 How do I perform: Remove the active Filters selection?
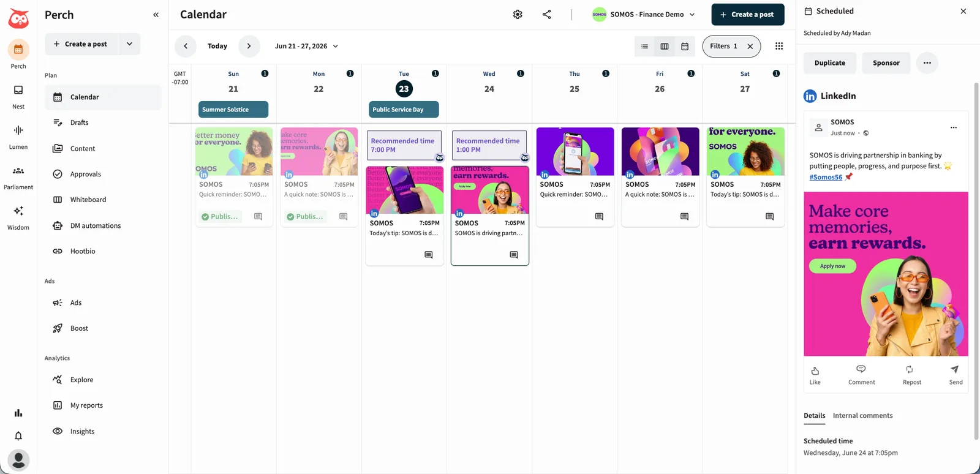750,46
